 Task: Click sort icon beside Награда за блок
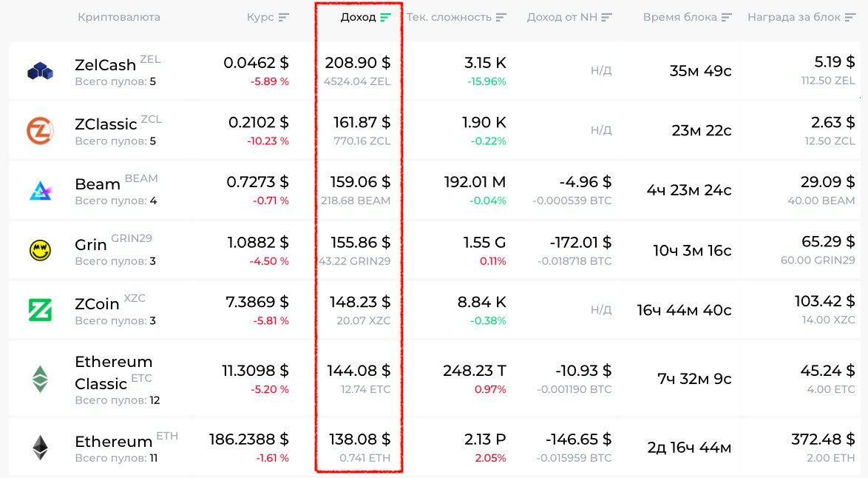[850, 17]
